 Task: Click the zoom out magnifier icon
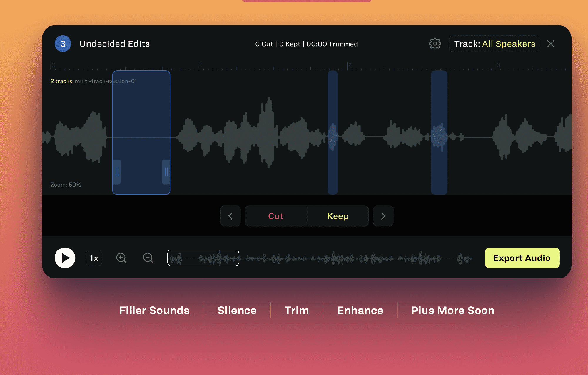click(148, 258)
